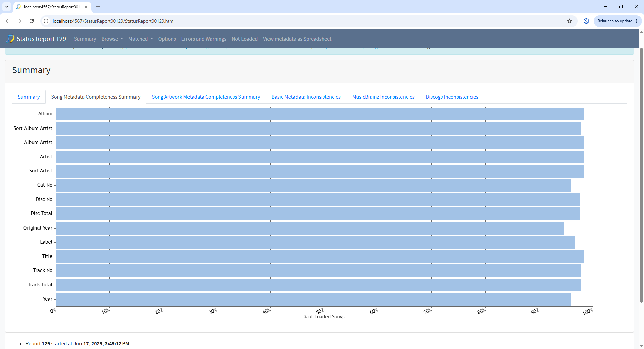Screen dimensions: 644x349
Task: Restore down the browser window
Action: click(621, 7)
